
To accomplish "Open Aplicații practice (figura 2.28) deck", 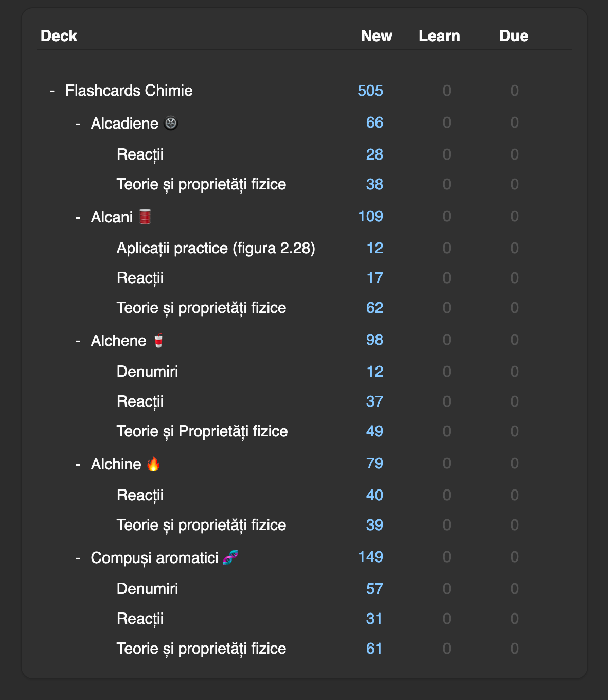I will [216, 248].
